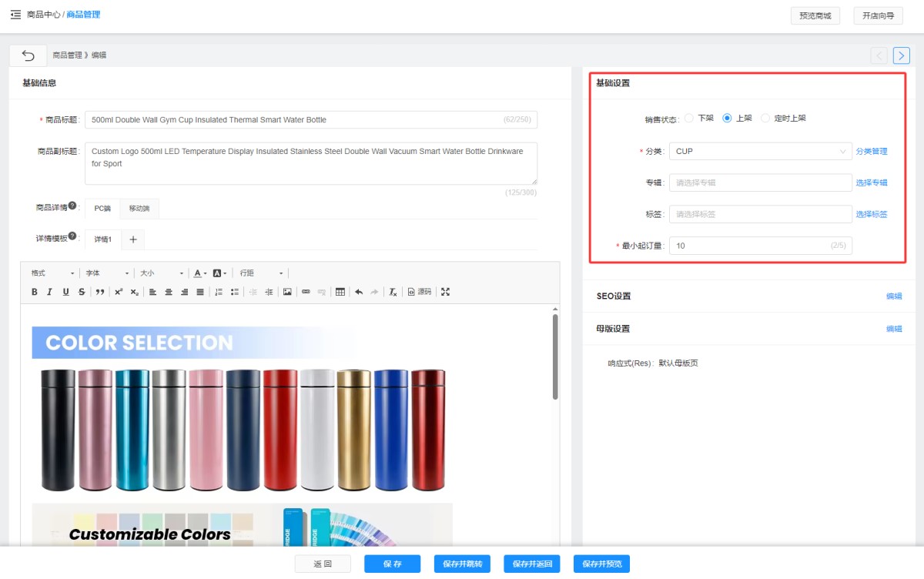The image size is (924, 579).
Task: Add a new detail template tab
Action: pyautogui.click(x=132, y=239)
